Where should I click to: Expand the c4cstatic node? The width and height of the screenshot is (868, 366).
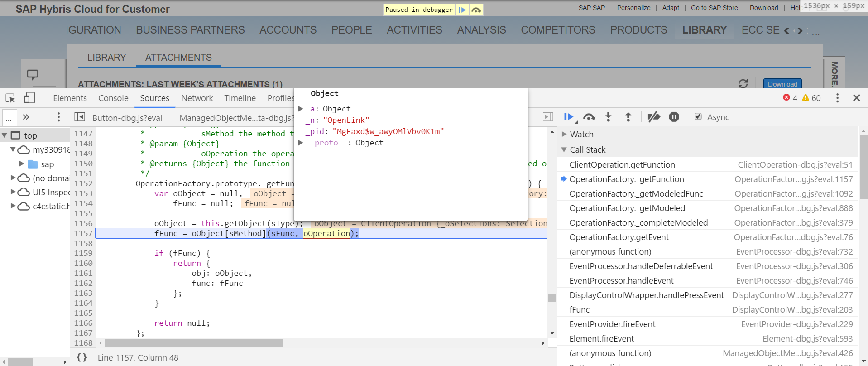(x=13, y=206)
